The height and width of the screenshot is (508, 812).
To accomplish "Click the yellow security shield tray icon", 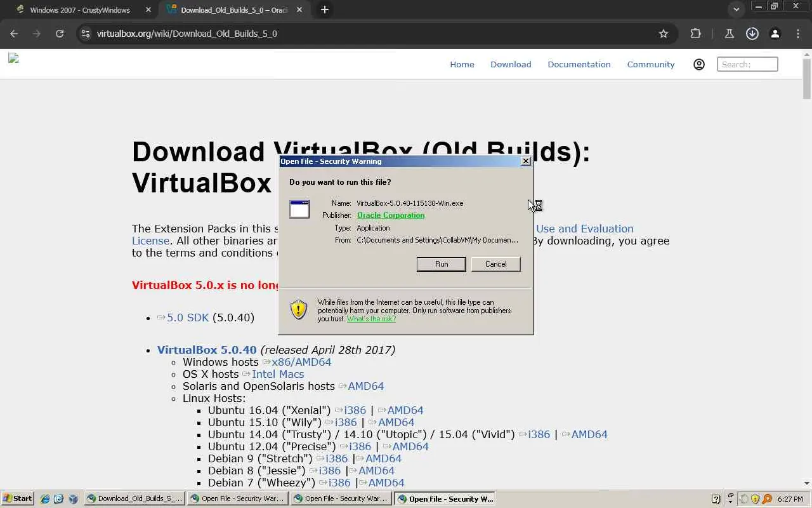I will coord(755,499).
